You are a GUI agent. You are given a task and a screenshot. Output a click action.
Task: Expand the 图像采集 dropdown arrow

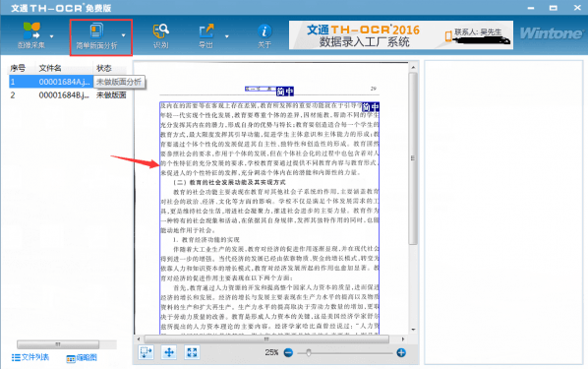tap(52, 36)
